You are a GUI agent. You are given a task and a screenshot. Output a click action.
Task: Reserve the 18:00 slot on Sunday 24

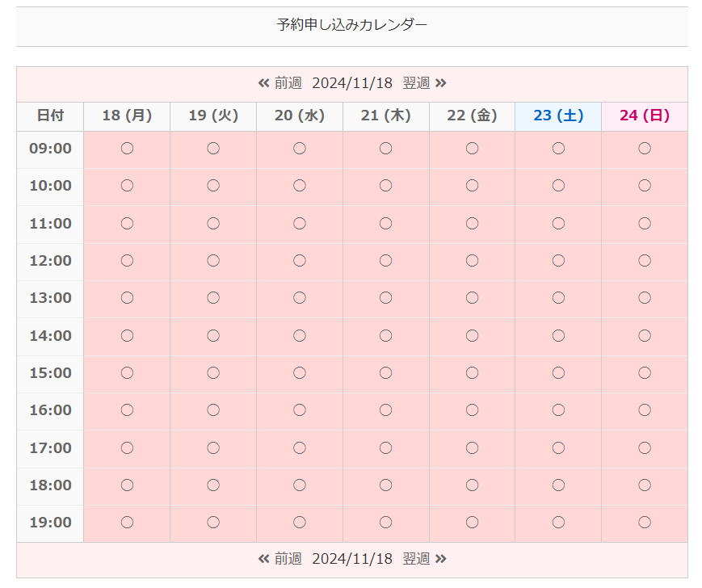[x=645, y=485]
